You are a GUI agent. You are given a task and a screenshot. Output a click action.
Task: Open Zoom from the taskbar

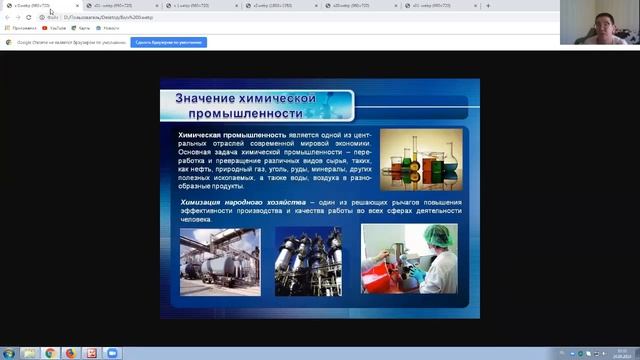pos(112,353)
